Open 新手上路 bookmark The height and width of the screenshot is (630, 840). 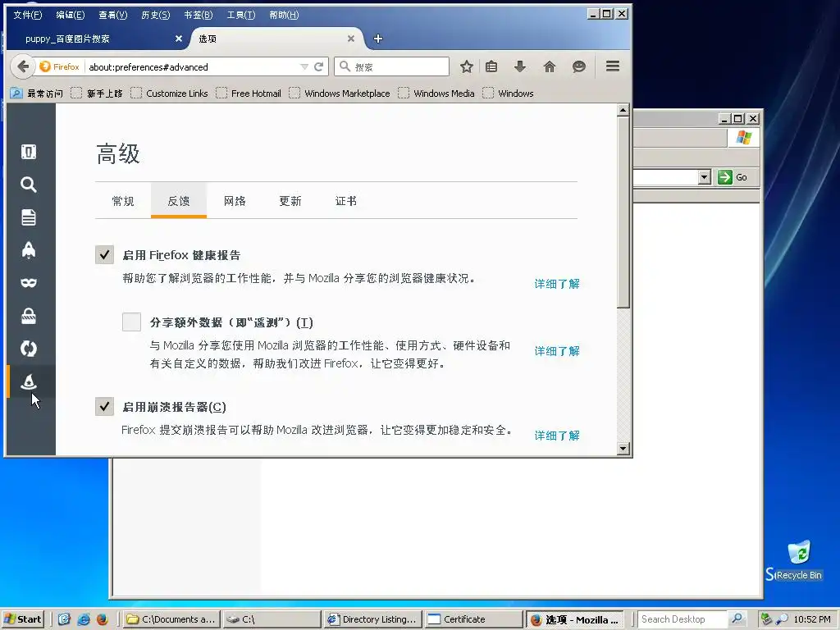[x=98, y=94]
